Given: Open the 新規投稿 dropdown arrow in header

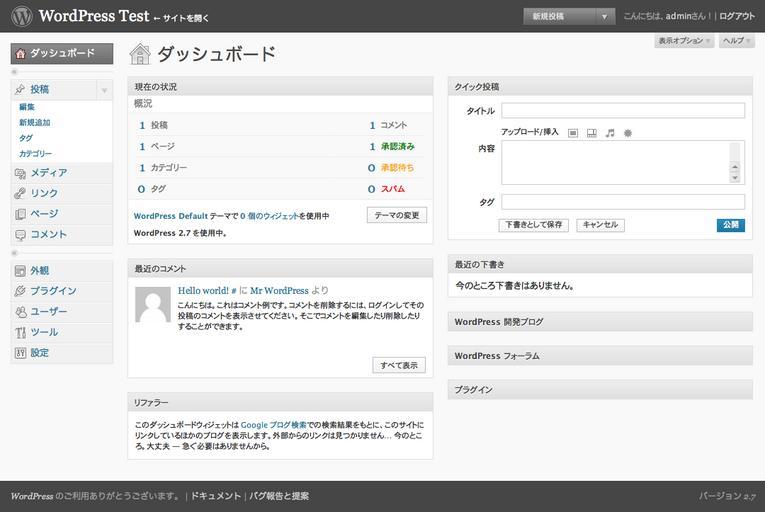Looking at the screenshot, I should tap(604, 17).
